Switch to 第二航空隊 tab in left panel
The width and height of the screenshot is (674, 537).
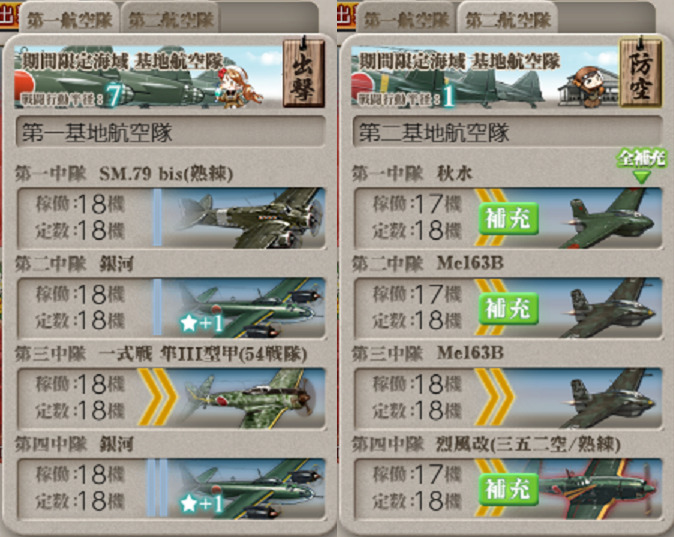171,19
